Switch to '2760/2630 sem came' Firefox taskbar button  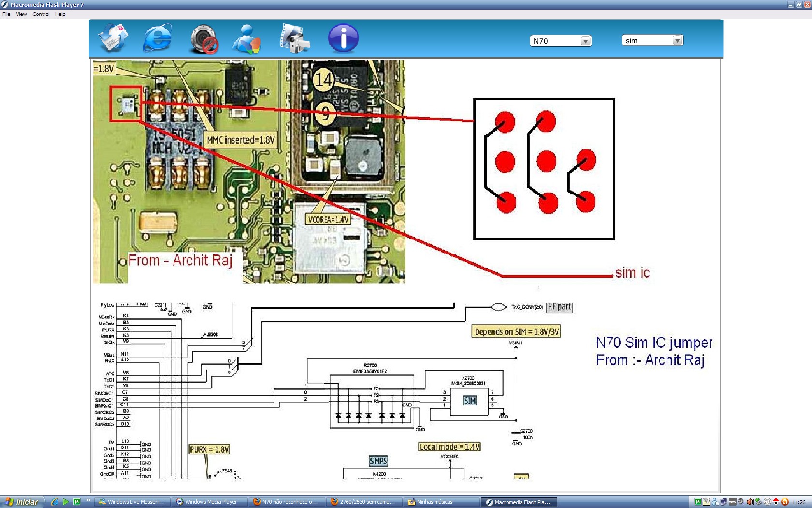point(364,502)
